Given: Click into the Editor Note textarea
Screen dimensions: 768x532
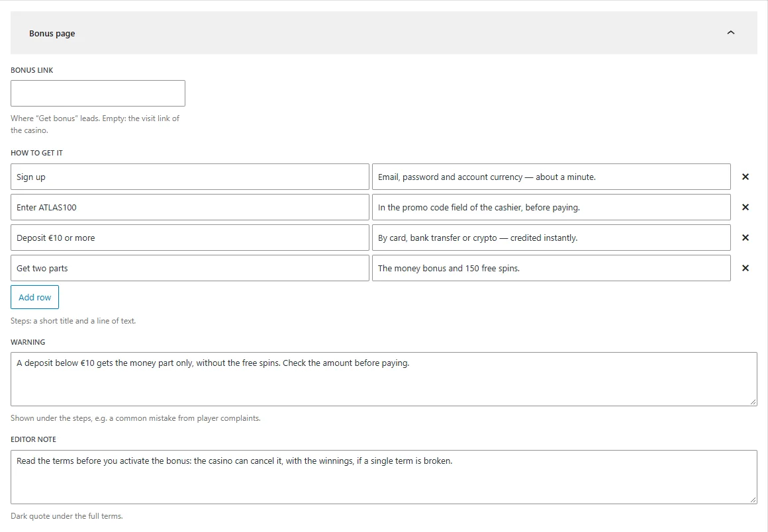Looking at the screenshot, I should point(384,476).
